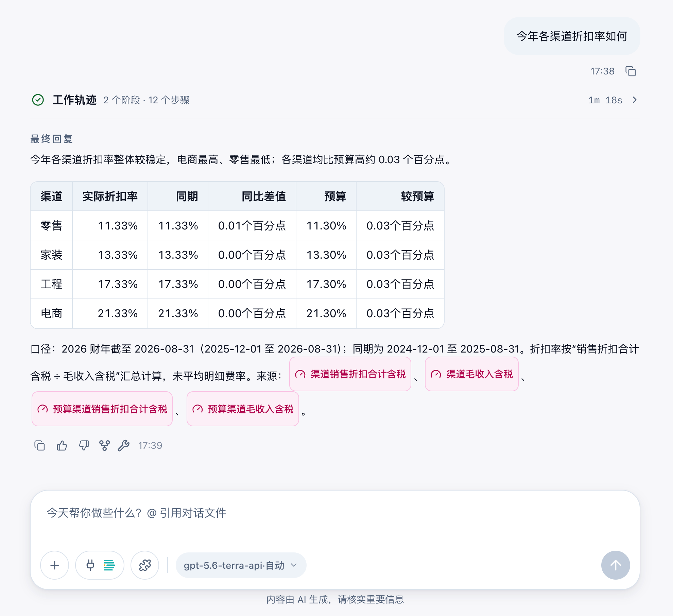This screenshot has height=616, width=673.
Task: Click the plug connector icon
Action: pos(90,565)
